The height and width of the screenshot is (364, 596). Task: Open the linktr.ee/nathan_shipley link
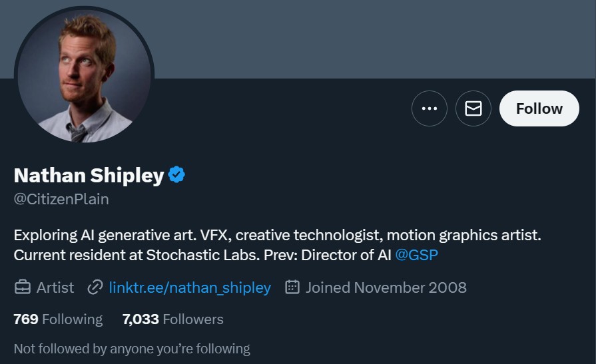tap(190, 287)
